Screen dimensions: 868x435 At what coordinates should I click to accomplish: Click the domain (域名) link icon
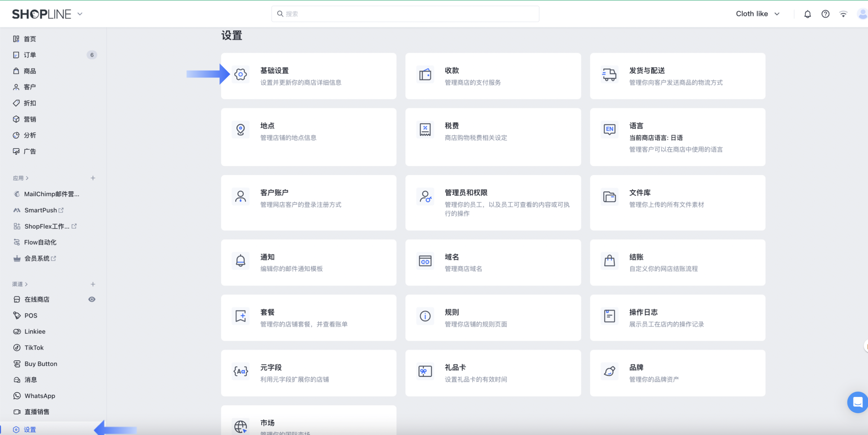[425, 261]
